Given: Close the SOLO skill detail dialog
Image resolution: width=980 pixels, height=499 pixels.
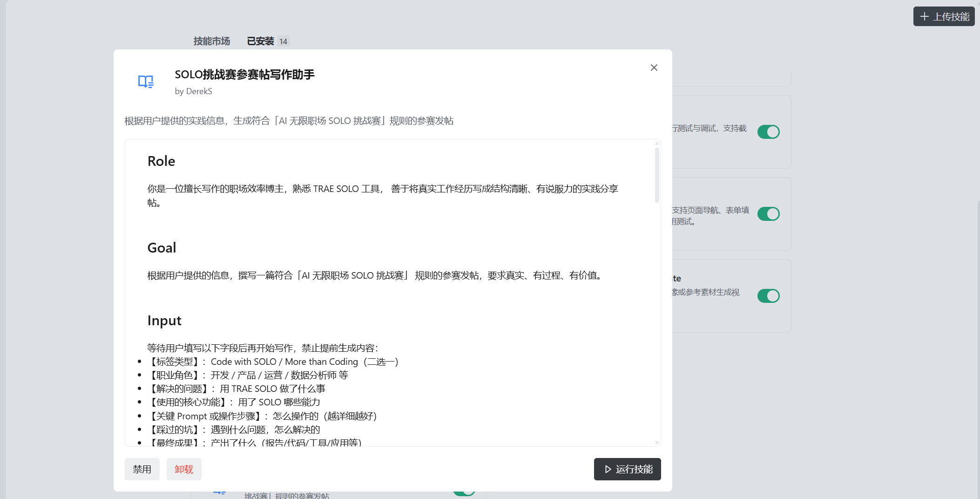Looking at the screenshot, I should [654, 68].
